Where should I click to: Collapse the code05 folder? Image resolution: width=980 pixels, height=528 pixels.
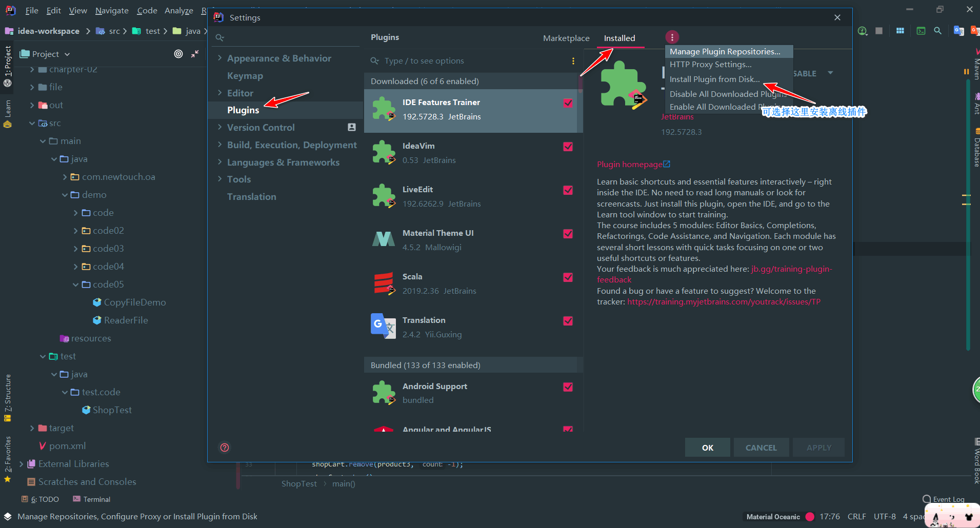[75, 285]
